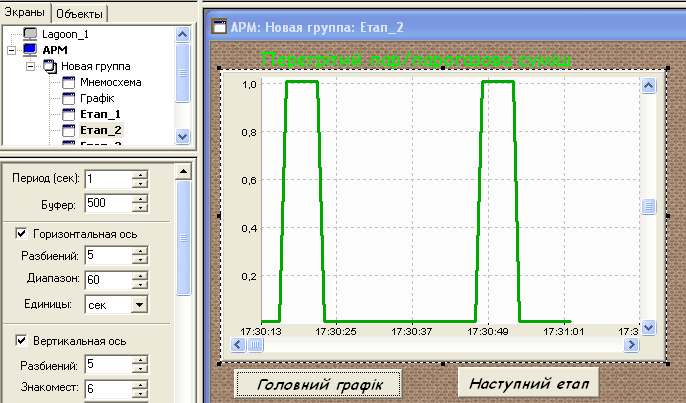686x403 pixels.
Task: Click the 17:30:49 time axis label
Action: pos(488,332)
